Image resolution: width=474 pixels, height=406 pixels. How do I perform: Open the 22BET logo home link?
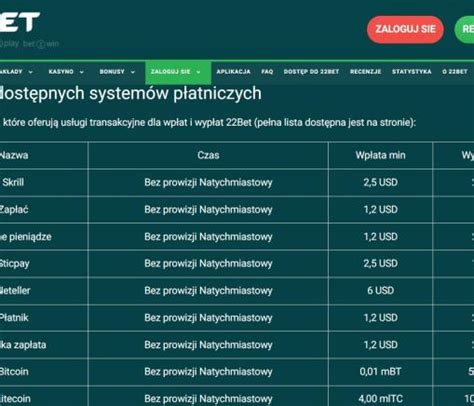click(x=19, y=22)
